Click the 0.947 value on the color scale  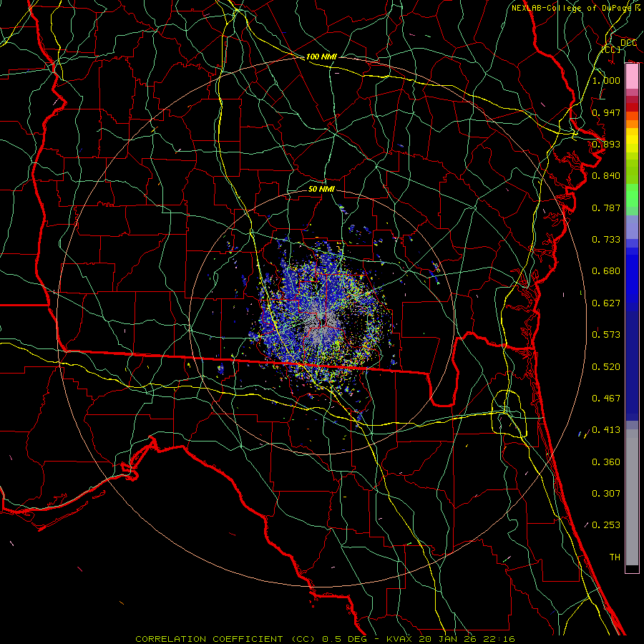point(606,112)
